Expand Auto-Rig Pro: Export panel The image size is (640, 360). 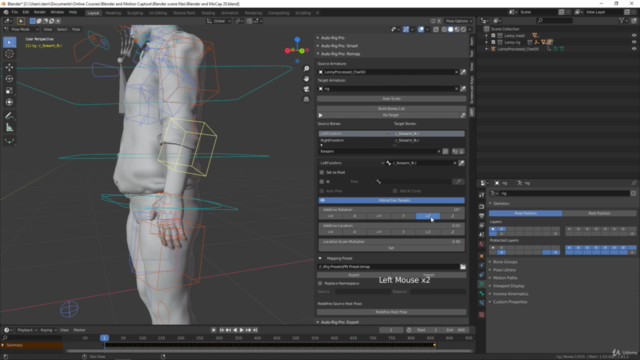[340, 322]
